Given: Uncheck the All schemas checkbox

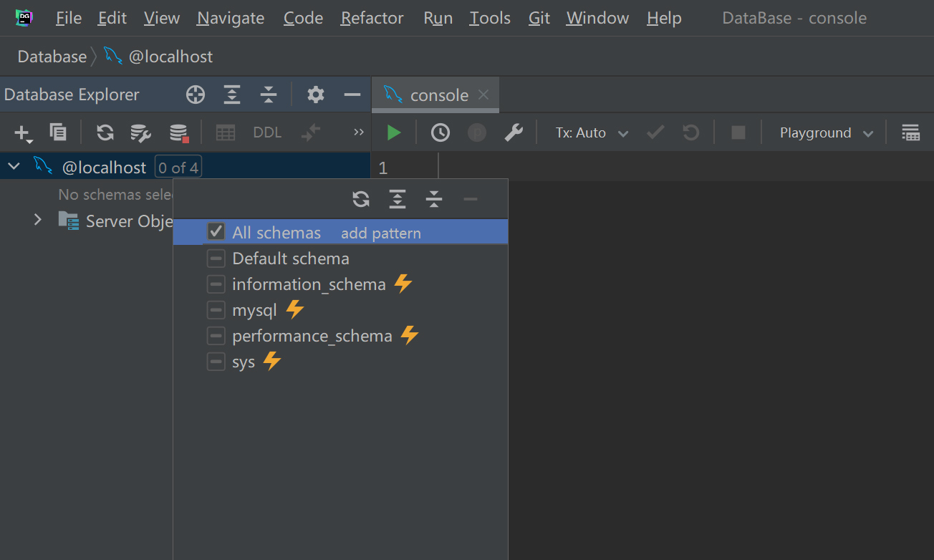Looking at the screenshot, I should [x=216, y=232].
